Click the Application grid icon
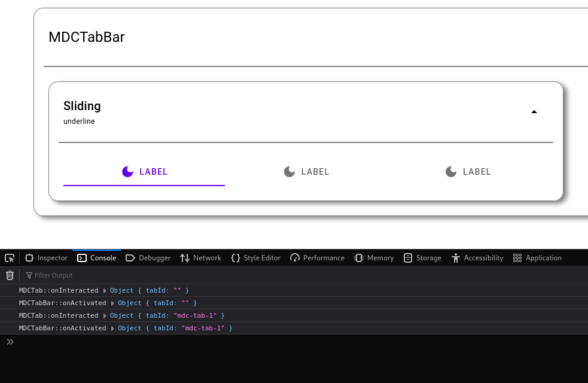This screenshot has width=588, height=383. [x=517, y=257]
